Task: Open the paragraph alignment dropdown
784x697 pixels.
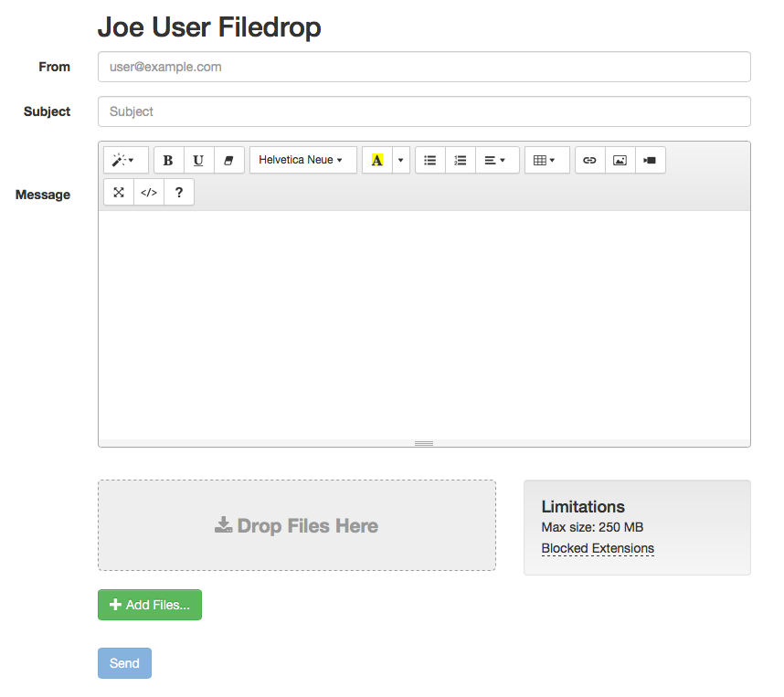Action: click(496, 160)
